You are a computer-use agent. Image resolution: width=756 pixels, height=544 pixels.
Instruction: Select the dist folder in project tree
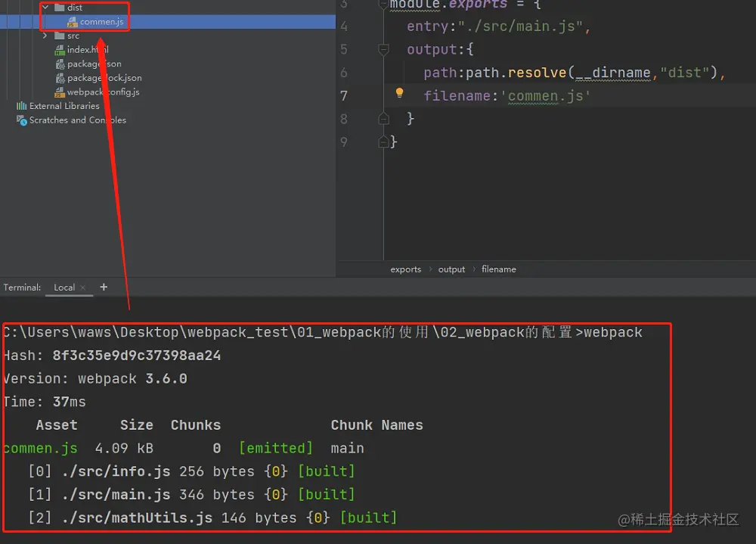click(75, 8)
